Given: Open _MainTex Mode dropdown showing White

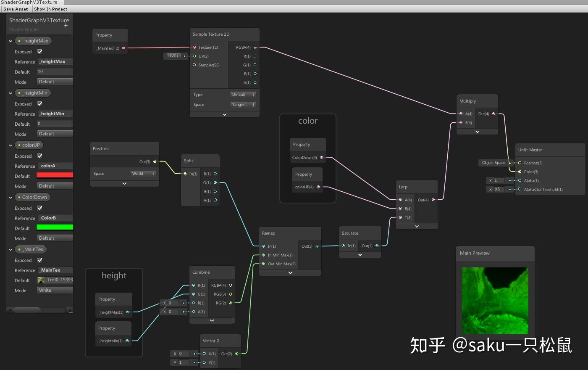Looking at the screenshot, I should 55,291.
